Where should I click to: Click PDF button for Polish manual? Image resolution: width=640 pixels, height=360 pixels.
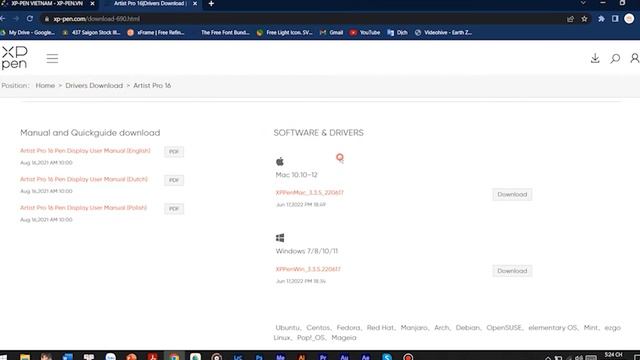point(174,209)
